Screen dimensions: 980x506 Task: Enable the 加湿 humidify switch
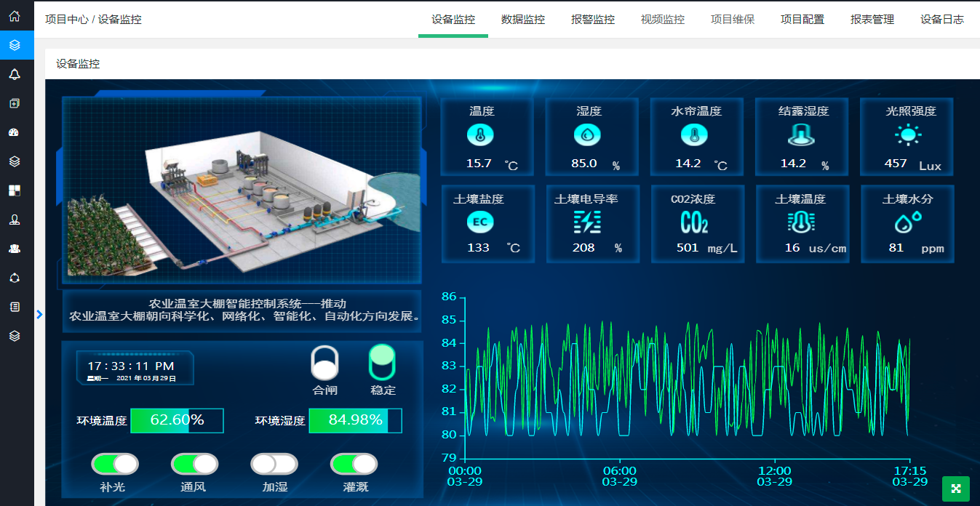pos(274,464)
